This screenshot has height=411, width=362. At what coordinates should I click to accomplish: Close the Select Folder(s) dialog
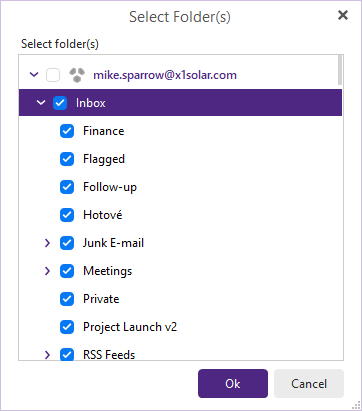[343, 15]
